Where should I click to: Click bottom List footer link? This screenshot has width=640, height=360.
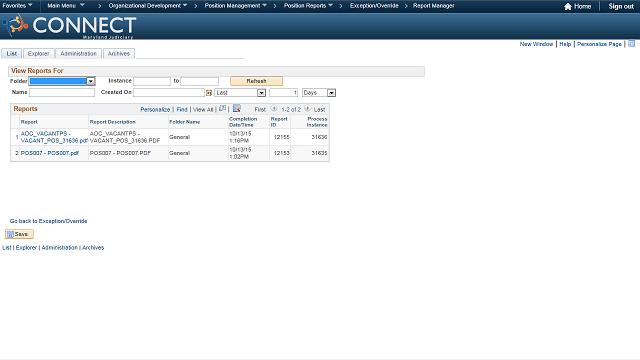[7, 248]
